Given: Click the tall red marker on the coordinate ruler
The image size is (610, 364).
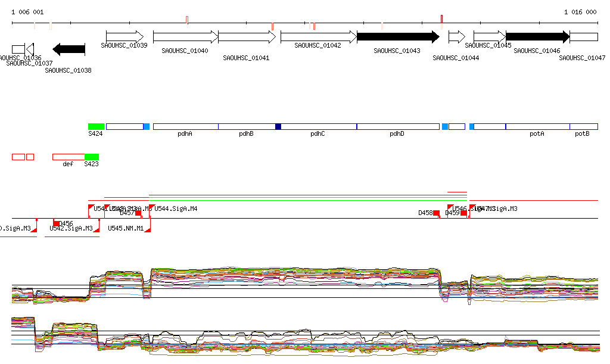Looking at the screenshot, I should (x=441, y=18).
